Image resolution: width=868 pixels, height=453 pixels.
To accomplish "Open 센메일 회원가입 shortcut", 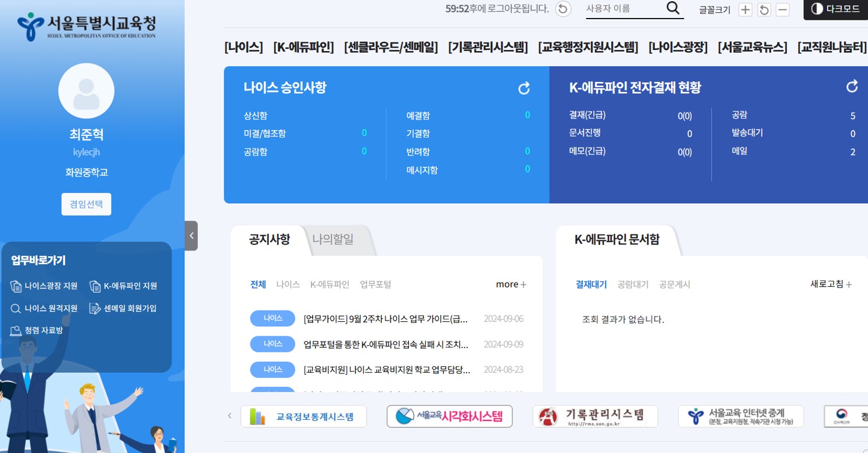I will tap(123, 308).
